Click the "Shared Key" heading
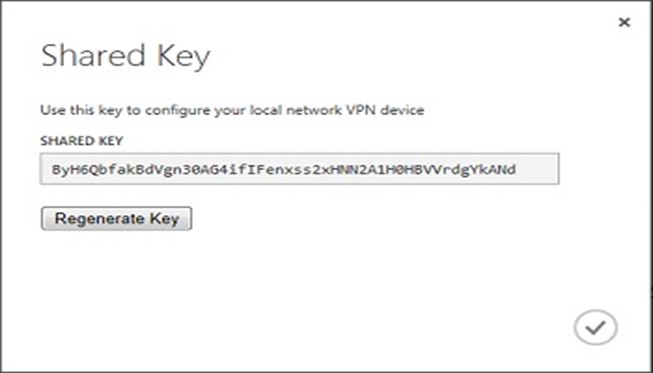This screenshot has width=653, height=373. pos(126,55)
